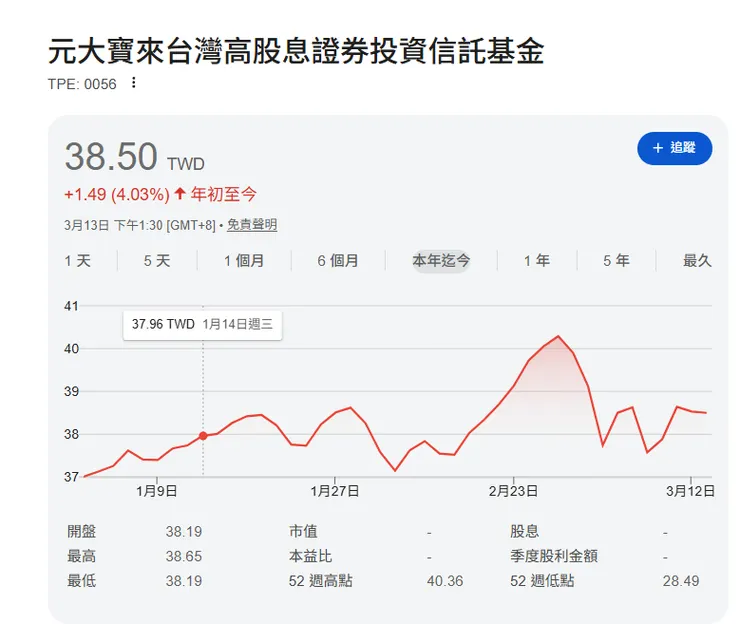Click the 2月23日 x-axis label
The height and width of the screenshot is (640, 740).
pos(513,491)
